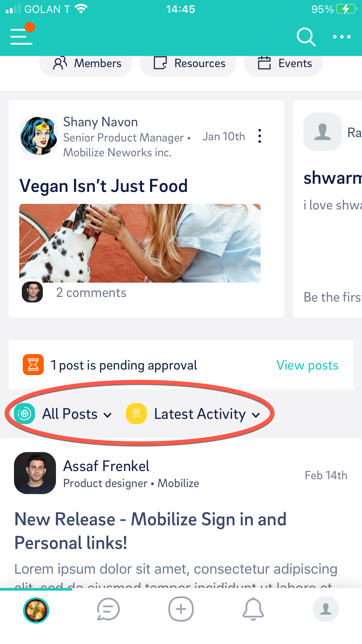The height and width of the screenshot is (644, 362).
Task: Open the three-dot overflow menu in header
Action: (x=342, y=37)
